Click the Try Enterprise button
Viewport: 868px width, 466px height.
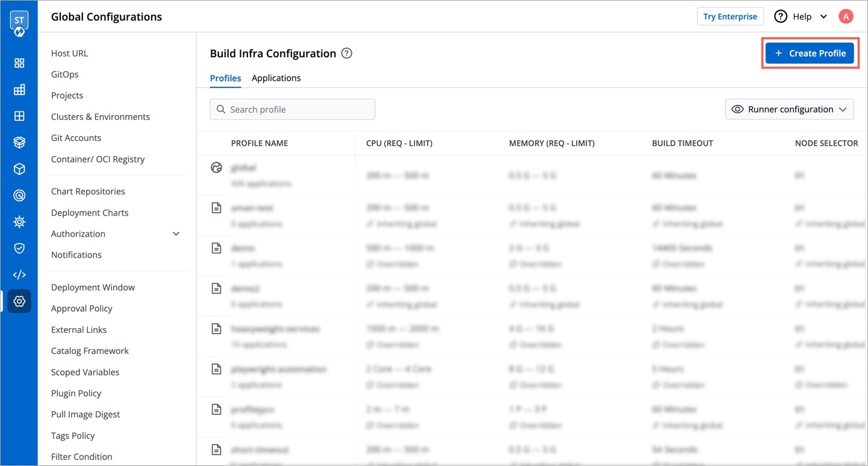coord(730,16)
